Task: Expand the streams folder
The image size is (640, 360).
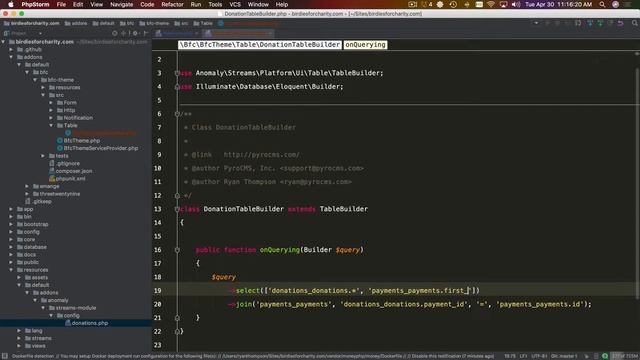Action: [x=20, y=338]
